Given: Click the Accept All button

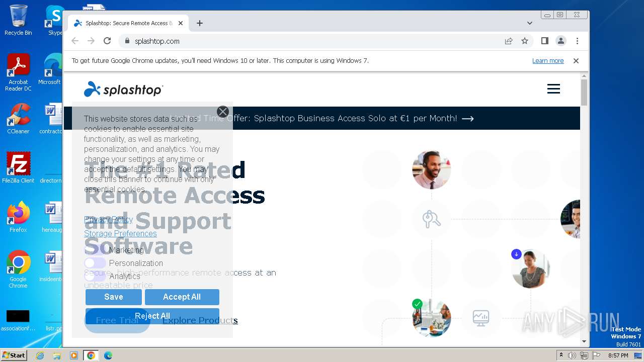Looking at the screenshot, I should tap(182, 297).
